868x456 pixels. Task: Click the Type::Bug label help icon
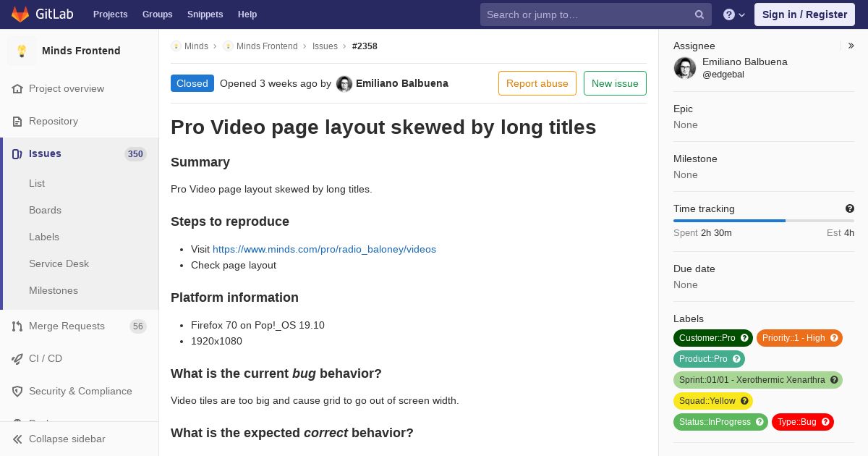point(825,422)
